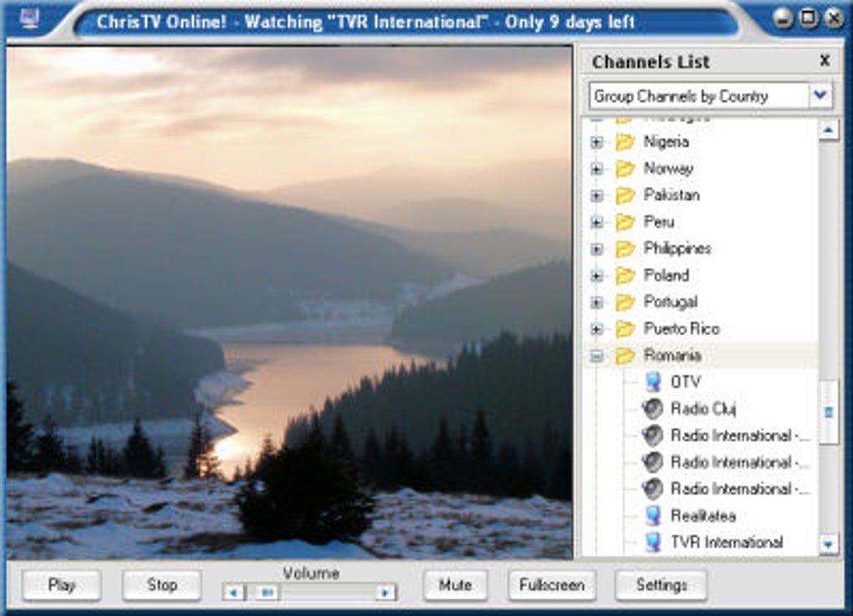Click the Puerto Rico folder icon

point(625,328)
